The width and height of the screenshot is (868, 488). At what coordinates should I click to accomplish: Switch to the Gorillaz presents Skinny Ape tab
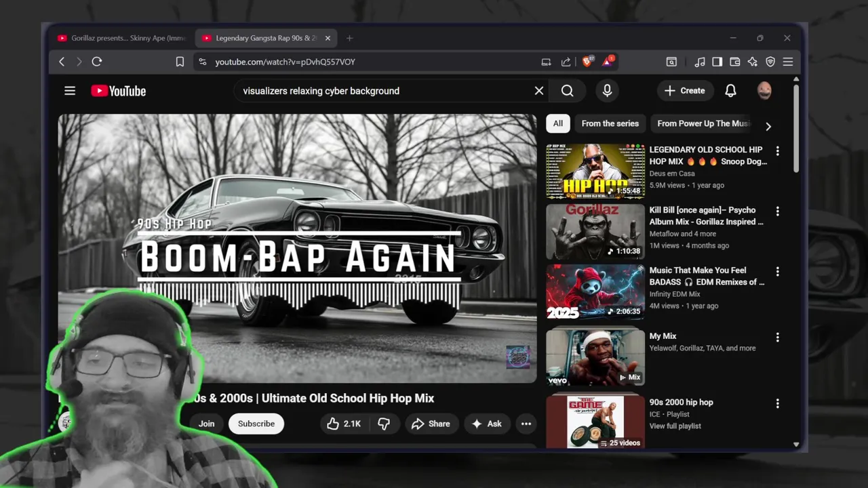pos(122,39)
